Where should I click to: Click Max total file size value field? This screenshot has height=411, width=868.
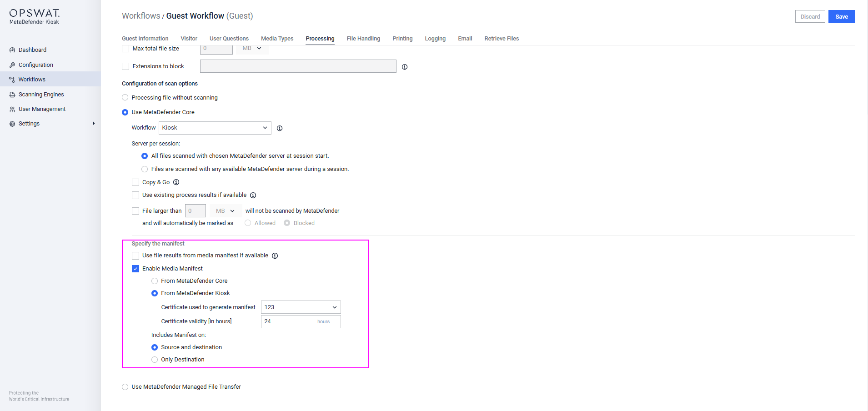tap(216, 49)
